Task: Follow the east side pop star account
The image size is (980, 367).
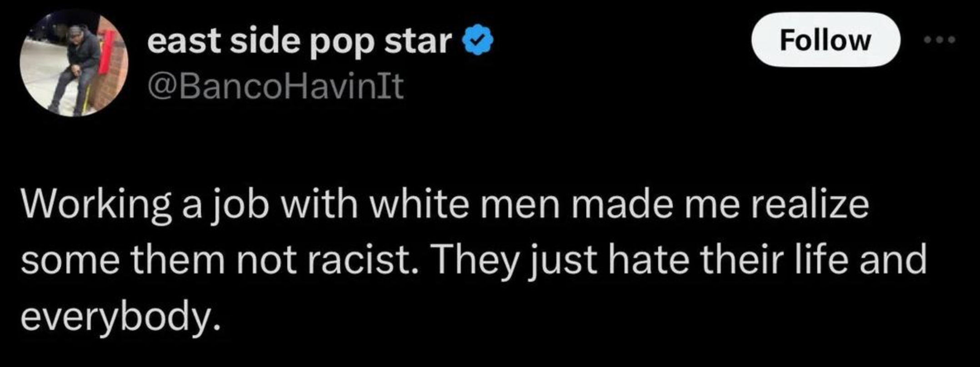Action: [x=825, y=40]
